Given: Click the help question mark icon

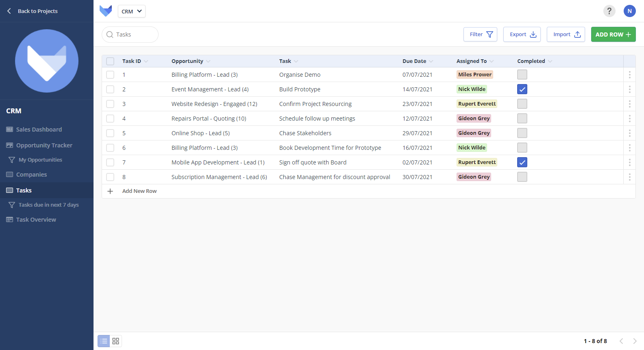Looking at the screenshot, I should [x=609, y=11].
